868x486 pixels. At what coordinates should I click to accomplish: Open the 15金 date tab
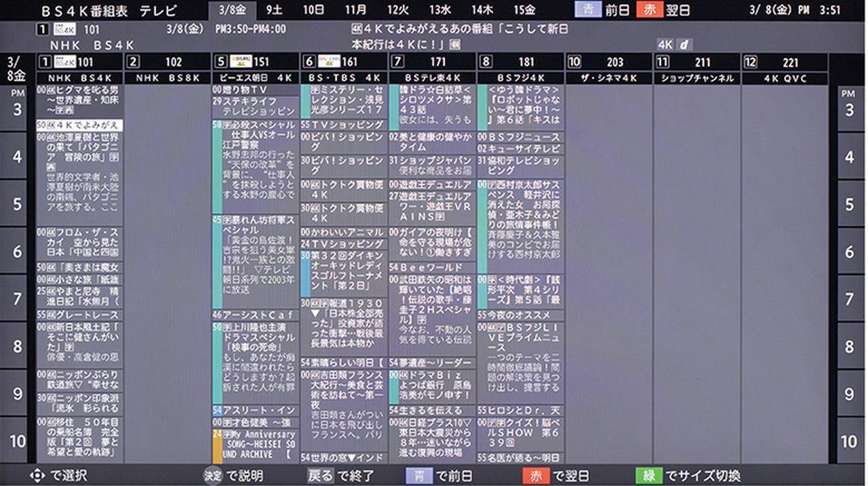click(524, 10)
